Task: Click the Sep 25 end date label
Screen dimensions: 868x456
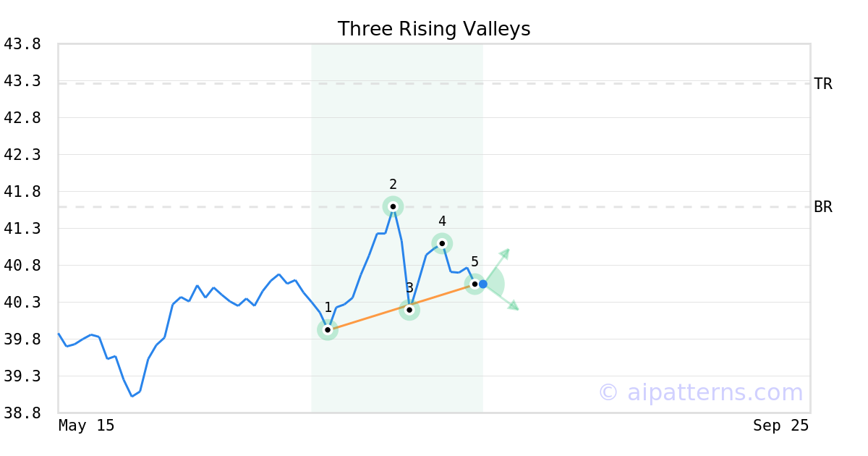Action: (x=780, y=426)
